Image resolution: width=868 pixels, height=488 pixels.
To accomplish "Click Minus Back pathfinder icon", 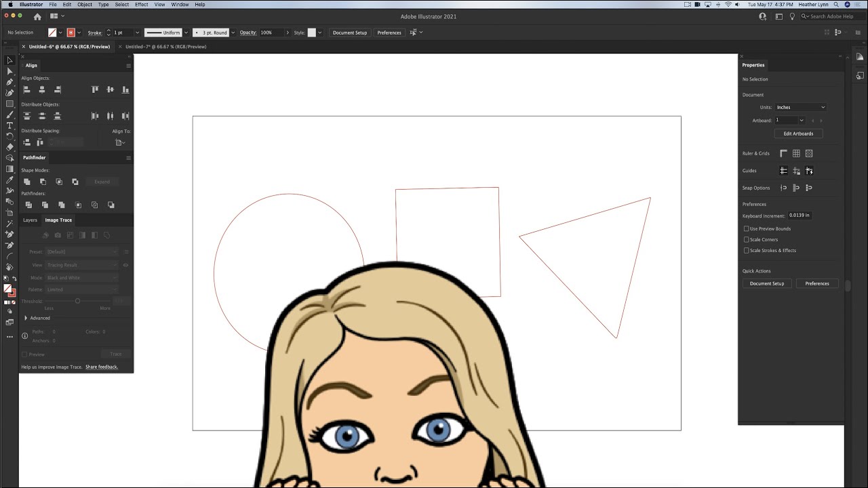I will pos(111,205).
